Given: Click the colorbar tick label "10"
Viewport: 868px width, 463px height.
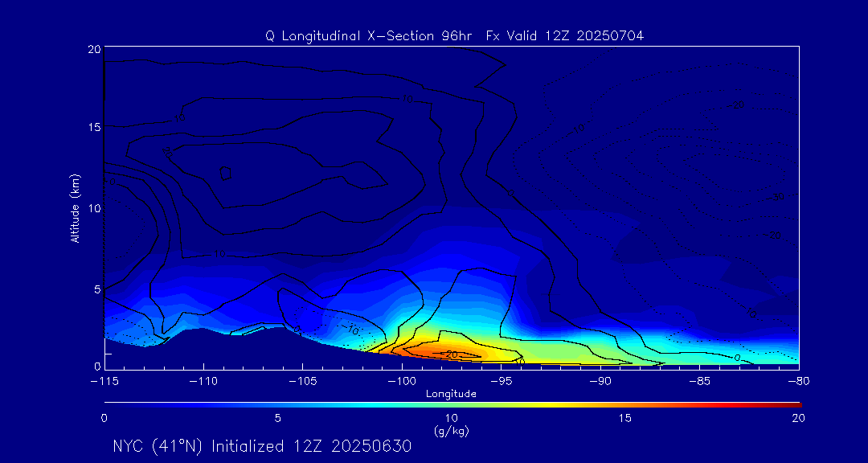Looking at the screenshot, I should [452, 418].
